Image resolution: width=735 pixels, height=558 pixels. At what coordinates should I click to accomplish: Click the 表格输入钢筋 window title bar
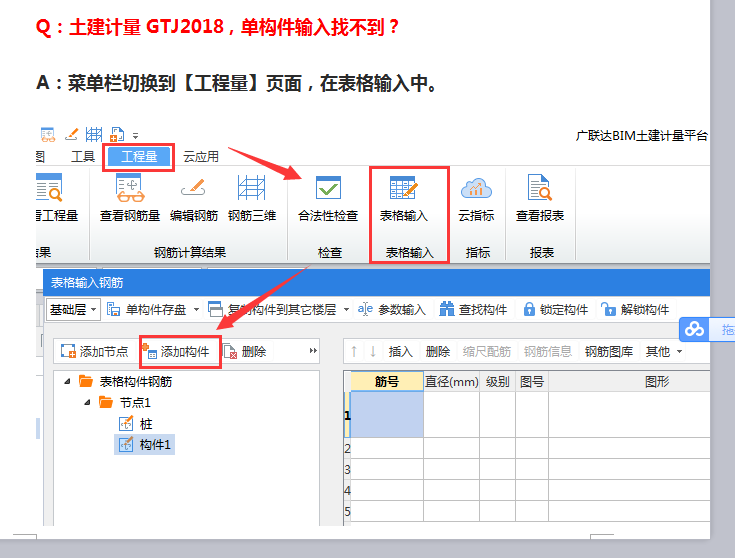click(376, 282)
